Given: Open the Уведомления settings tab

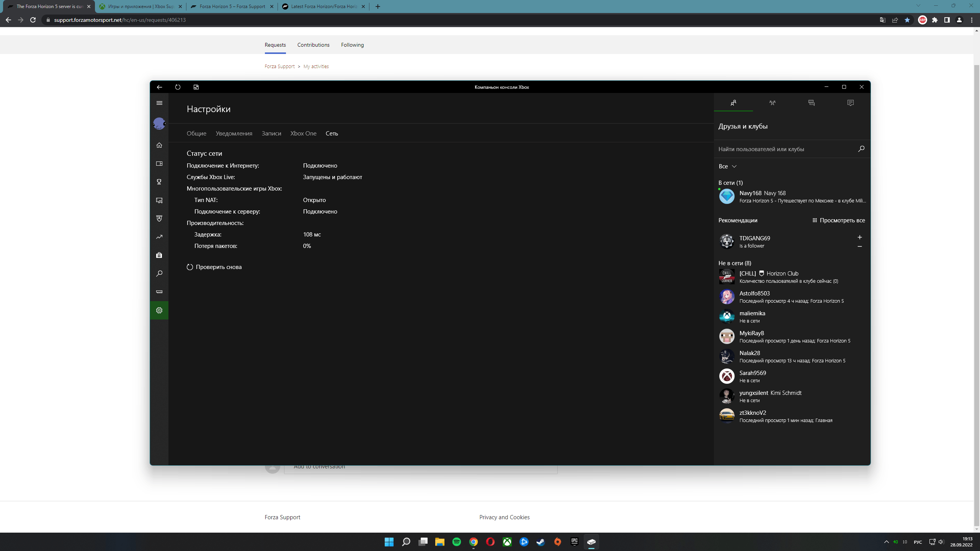Looking at the screenshot, I should (234, 134).
